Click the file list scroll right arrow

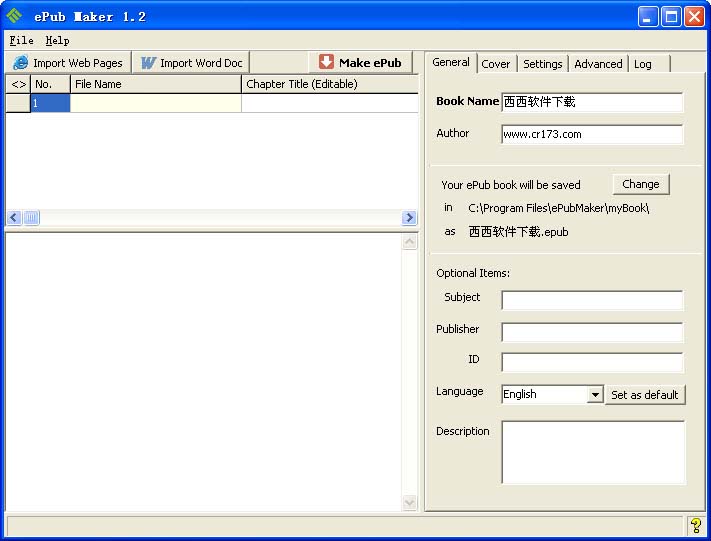409,218
